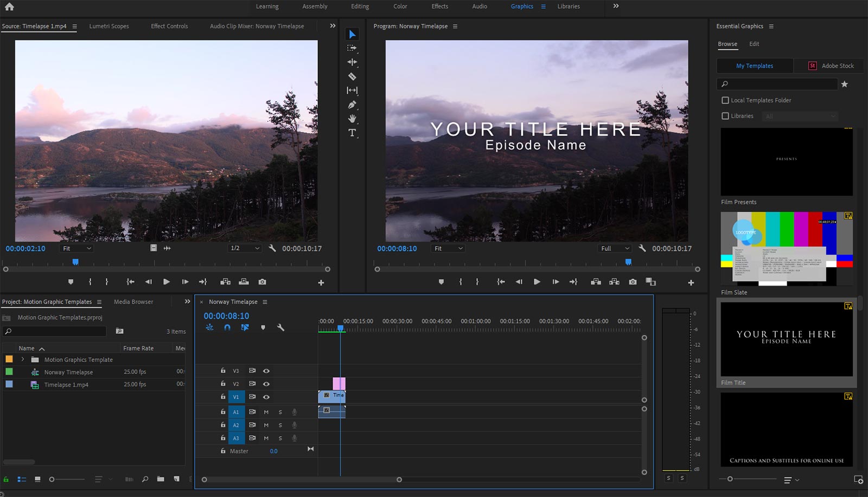This screenshot has width=868, height=497.
Task: Select the Razor tool
Action: [352, 76]
